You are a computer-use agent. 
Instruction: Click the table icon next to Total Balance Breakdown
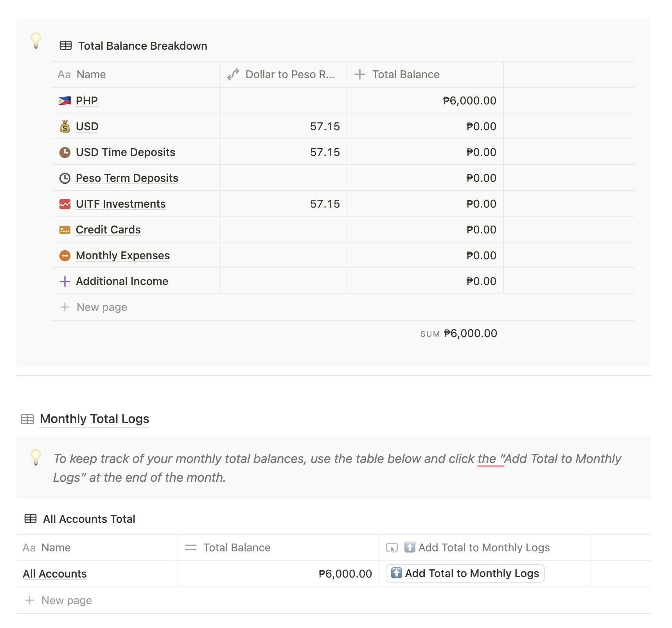[65, 46]
